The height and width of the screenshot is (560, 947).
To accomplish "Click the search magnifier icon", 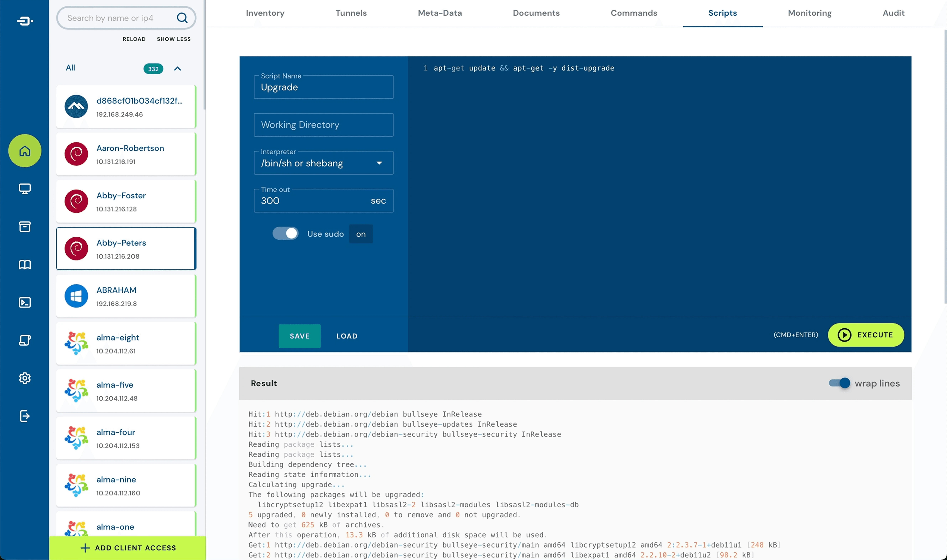I will point(182,18).
